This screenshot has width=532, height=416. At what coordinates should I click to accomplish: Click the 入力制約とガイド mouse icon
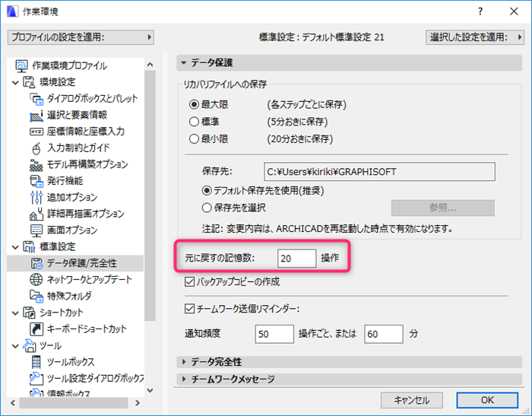36,148
